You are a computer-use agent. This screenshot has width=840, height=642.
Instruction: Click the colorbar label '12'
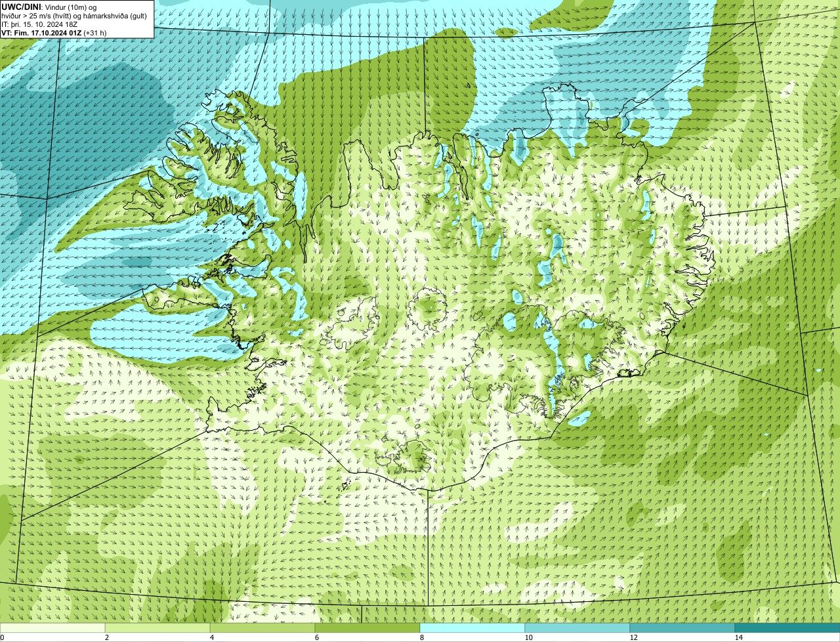point(633,637)
